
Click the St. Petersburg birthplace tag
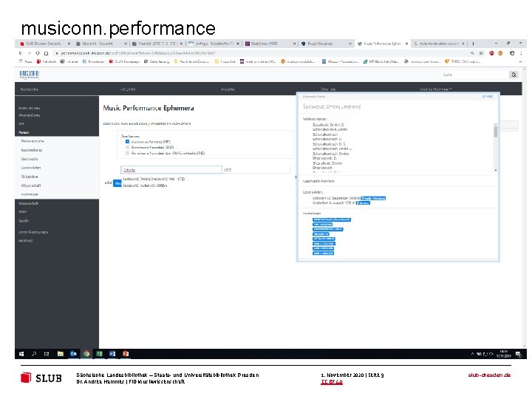pyautogui.click(x=373, y=198)
